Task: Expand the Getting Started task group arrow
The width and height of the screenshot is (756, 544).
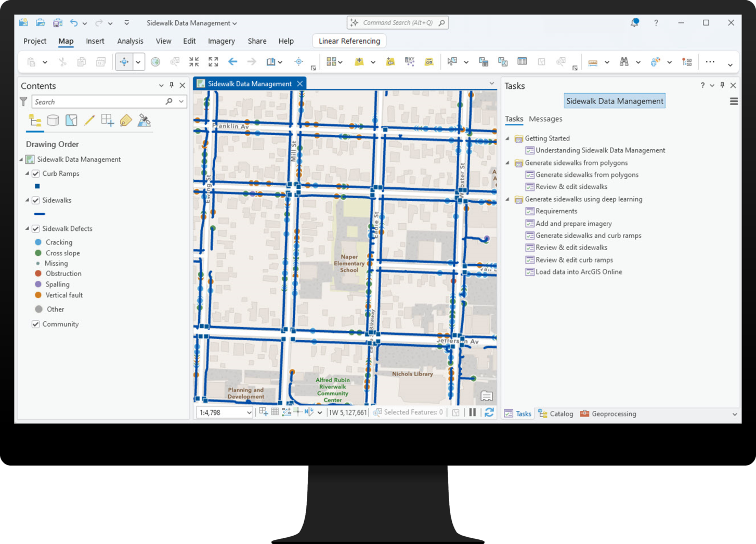Action: [x=507, y=138]
